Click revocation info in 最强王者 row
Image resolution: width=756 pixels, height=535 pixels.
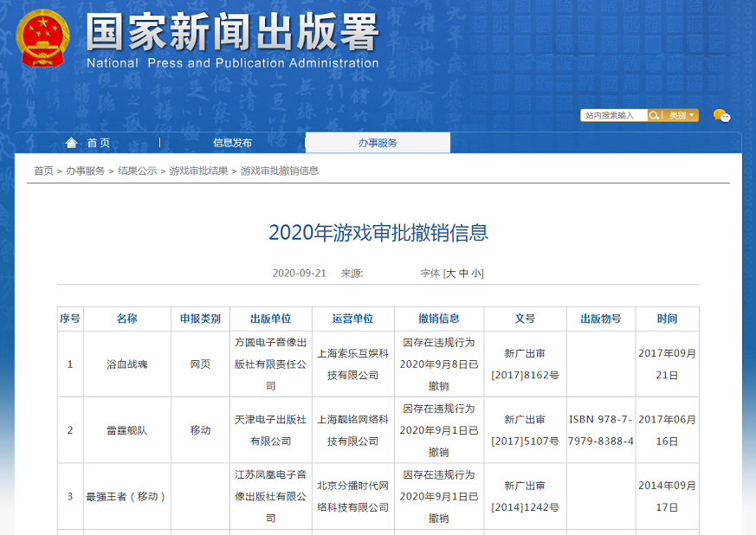click(x=439, y=496)
